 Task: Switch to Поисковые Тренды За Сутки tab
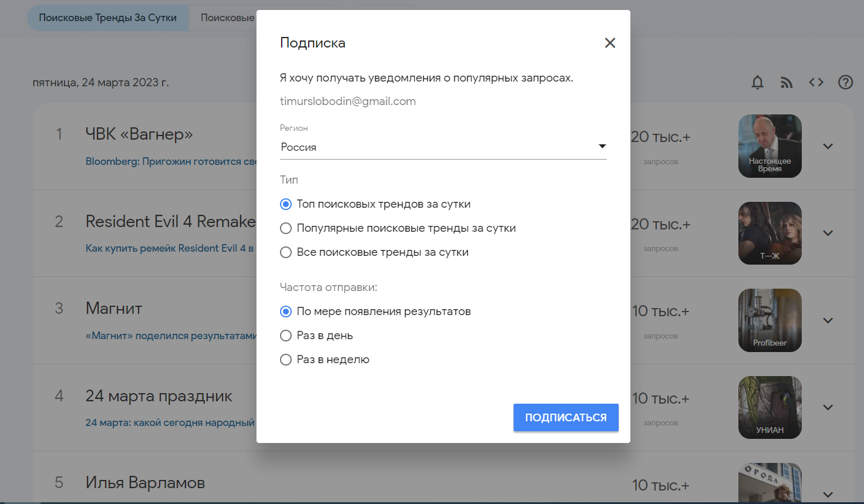[x=108, y=18]
